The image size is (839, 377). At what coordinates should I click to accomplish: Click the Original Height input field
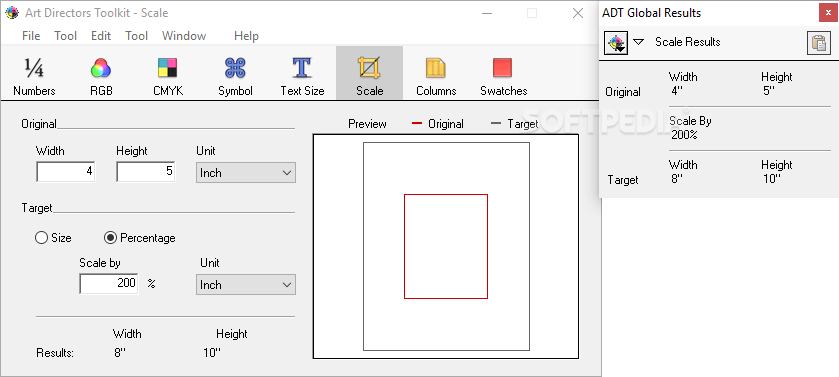pos(146,172)
